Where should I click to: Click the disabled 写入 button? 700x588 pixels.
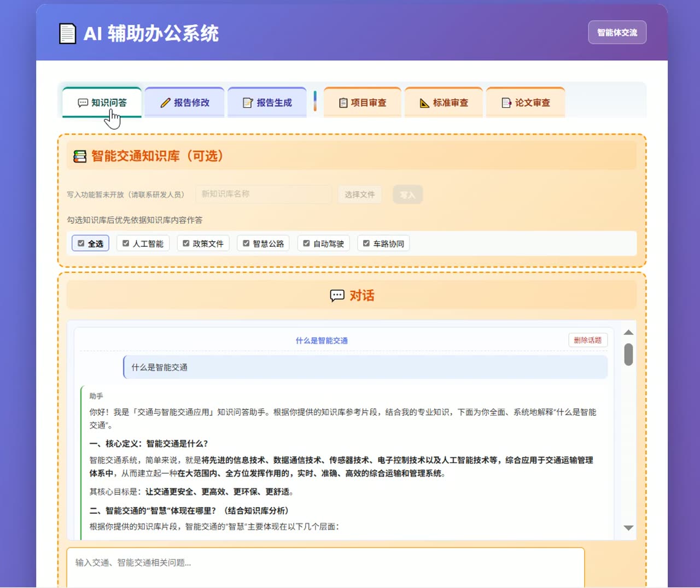407,195
